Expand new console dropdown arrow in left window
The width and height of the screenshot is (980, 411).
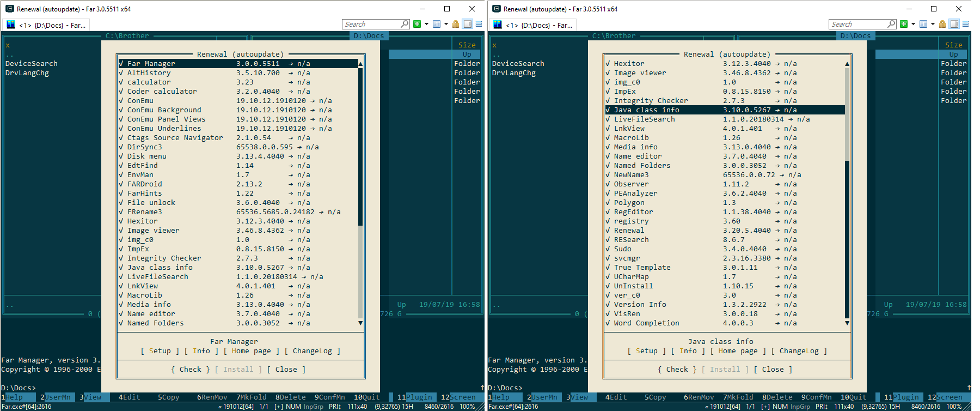[x=426, y=24]
